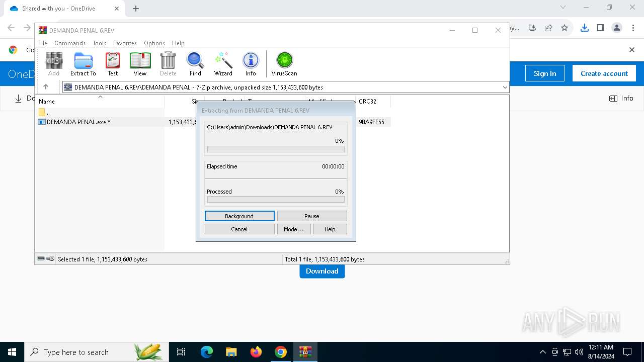This screenshot has width=644, height=362.
Task: Cancel the extraction
Action: tap(239, 229)
